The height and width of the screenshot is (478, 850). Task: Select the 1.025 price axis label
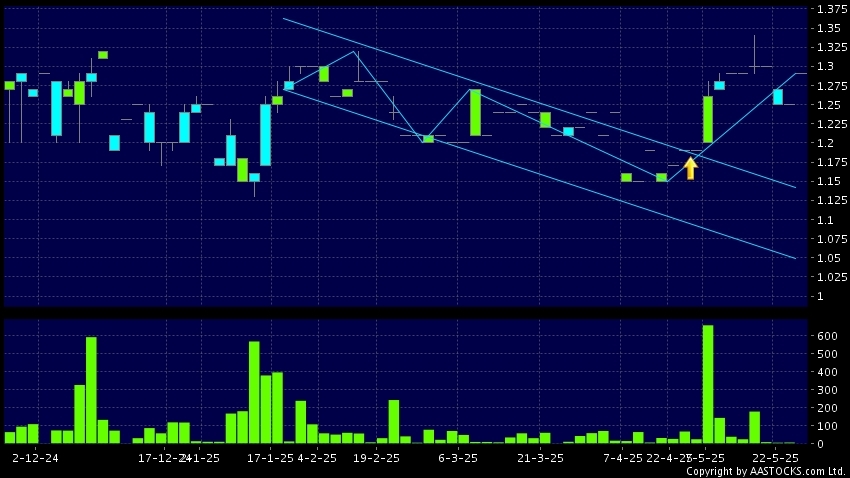(x=832, y=277)
